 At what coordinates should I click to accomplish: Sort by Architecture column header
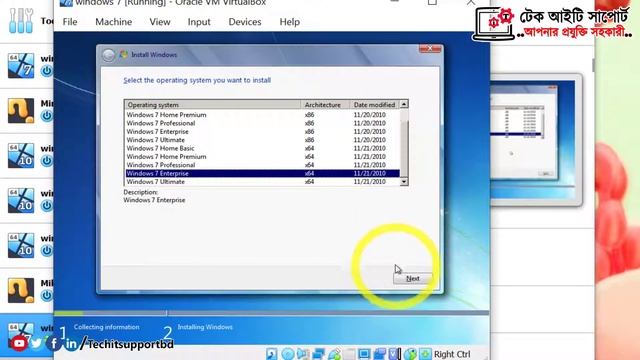pyautogui.click(x=325, y=104)
